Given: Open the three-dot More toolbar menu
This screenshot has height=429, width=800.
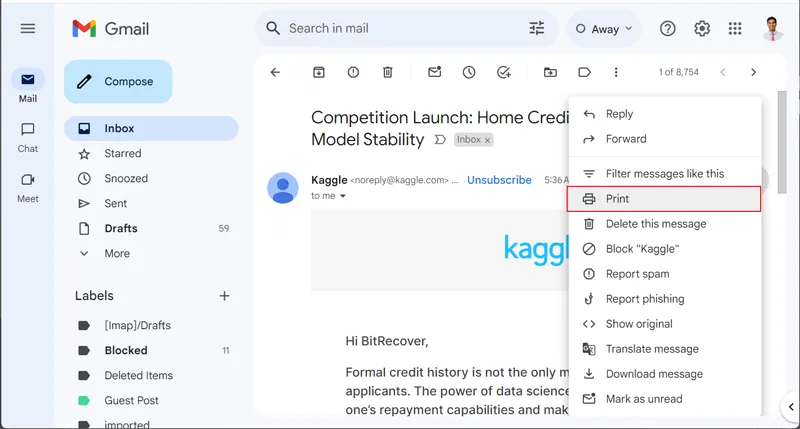Looking at the screenshot, I should [x=616, y=72].
